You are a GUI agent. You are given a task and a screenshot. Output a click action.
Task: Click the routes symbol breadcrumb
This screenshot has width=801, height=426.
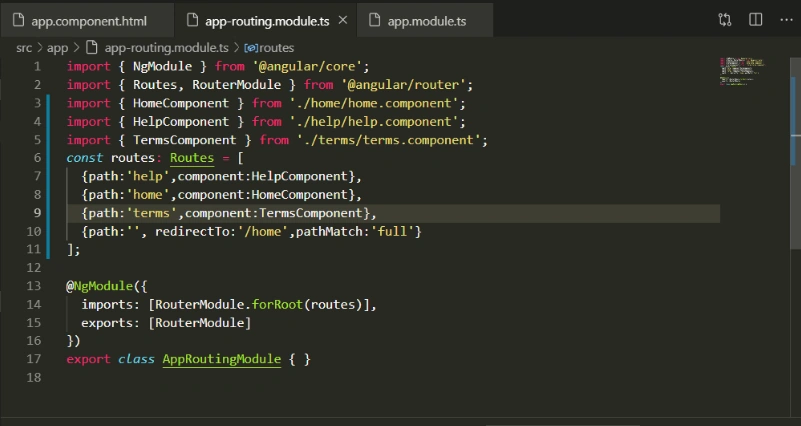[276, 48]
